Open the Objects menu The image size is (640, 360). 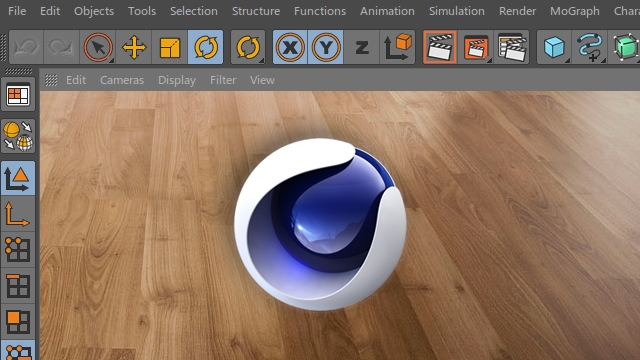(x=93, y=11)
